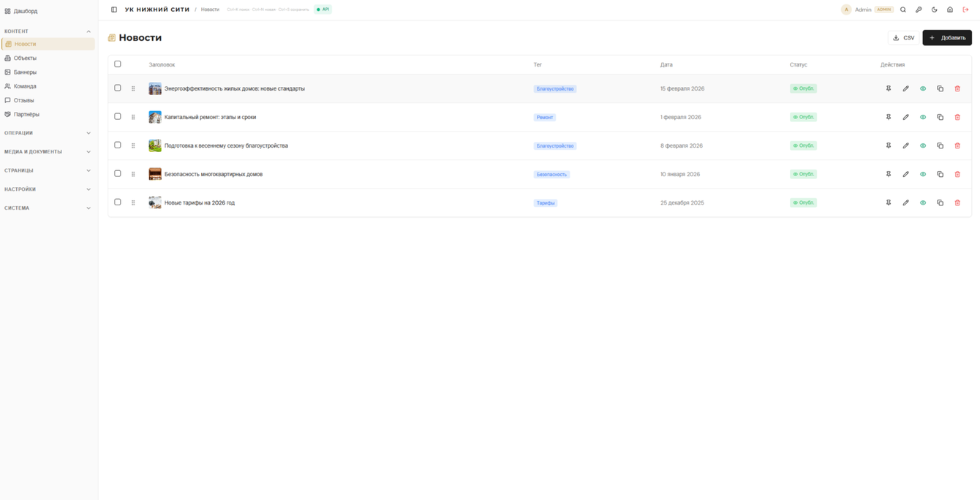Check the Энергоэффективность жилых домов row checkbox
This screenshot has height=500, width=980.
pyautogui.click(x=118, y=88)
